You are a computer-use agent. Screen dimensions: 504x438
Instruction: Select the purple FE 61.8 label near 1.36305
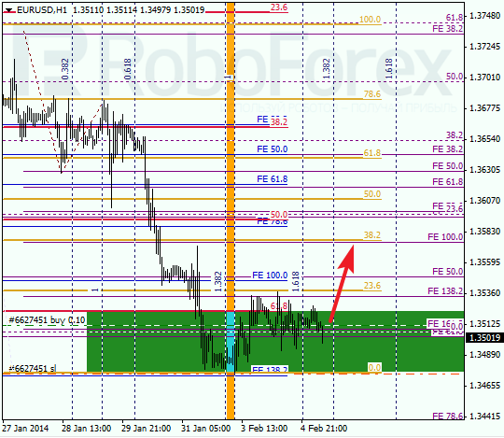448,182
